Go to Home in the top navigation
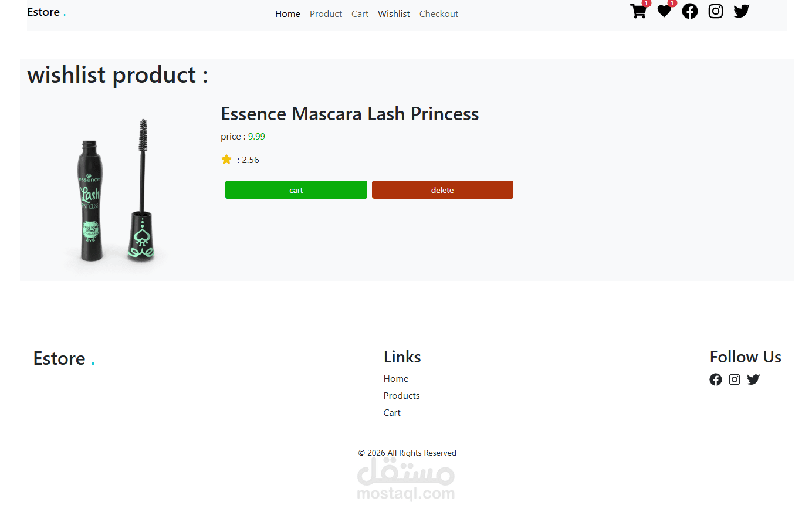812x512 pixels. 287,14
